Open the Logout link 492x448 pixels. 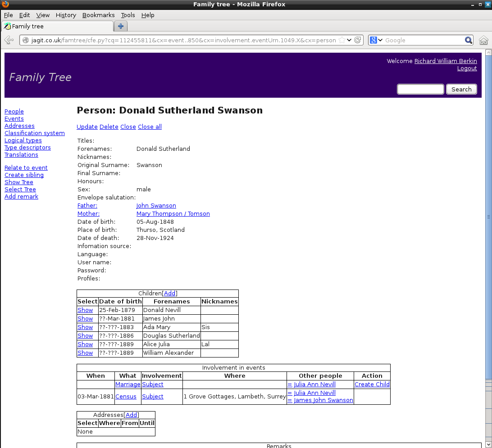[467, 68]
